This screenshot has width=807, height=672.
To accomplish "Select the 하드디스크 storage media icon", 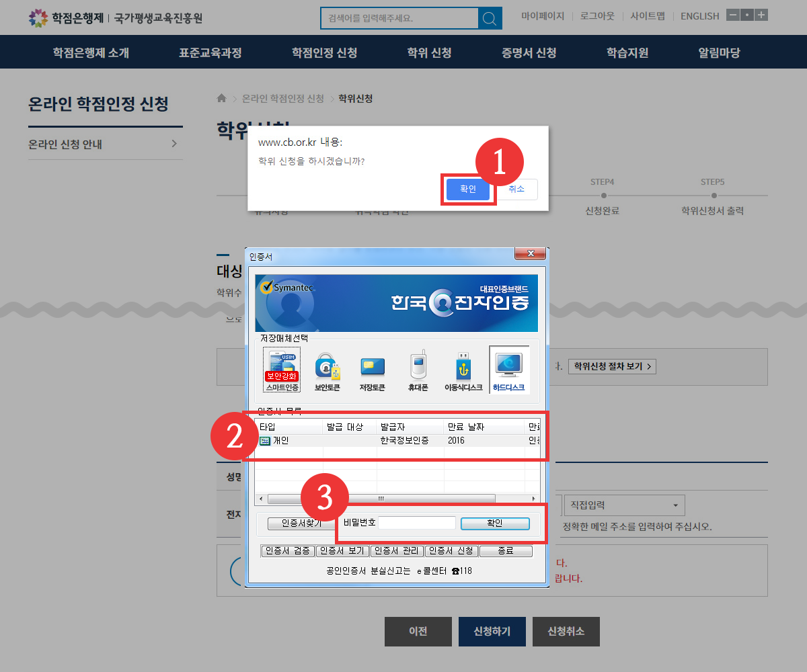I will click(x=508, y=370).
